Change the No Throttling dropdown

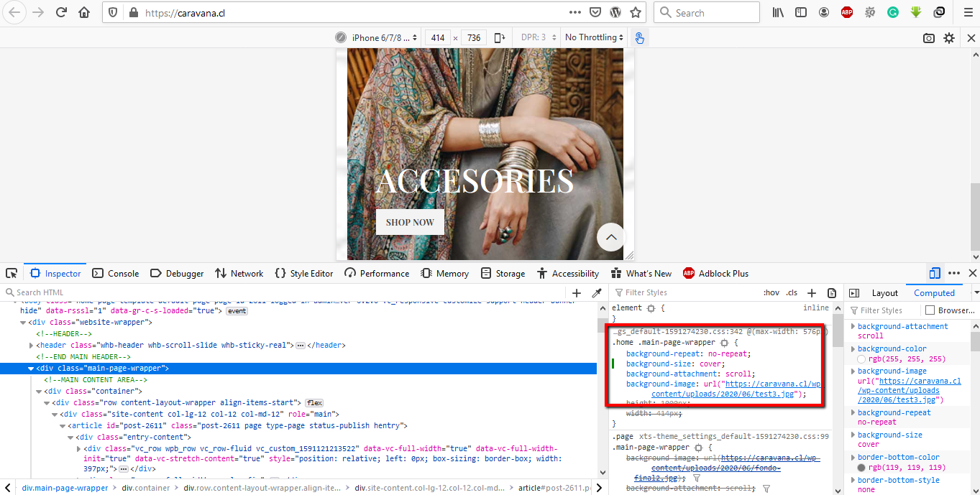[594, 37]
